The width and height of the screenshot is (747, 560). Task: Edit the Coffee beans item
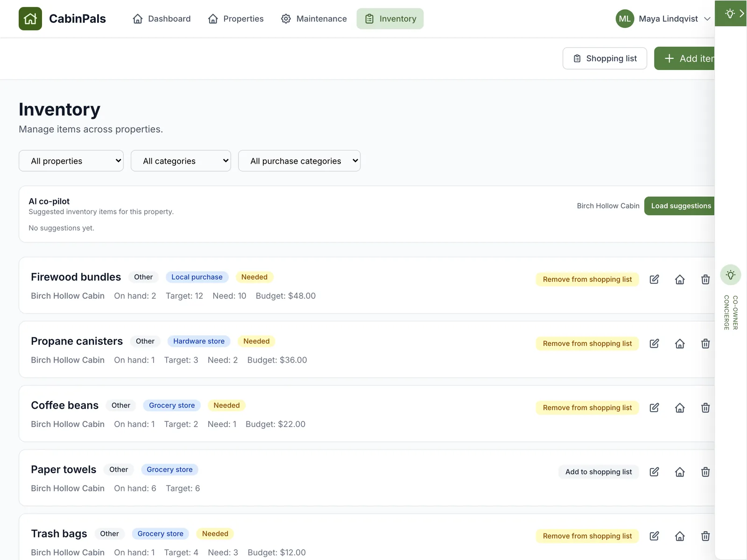654,407
